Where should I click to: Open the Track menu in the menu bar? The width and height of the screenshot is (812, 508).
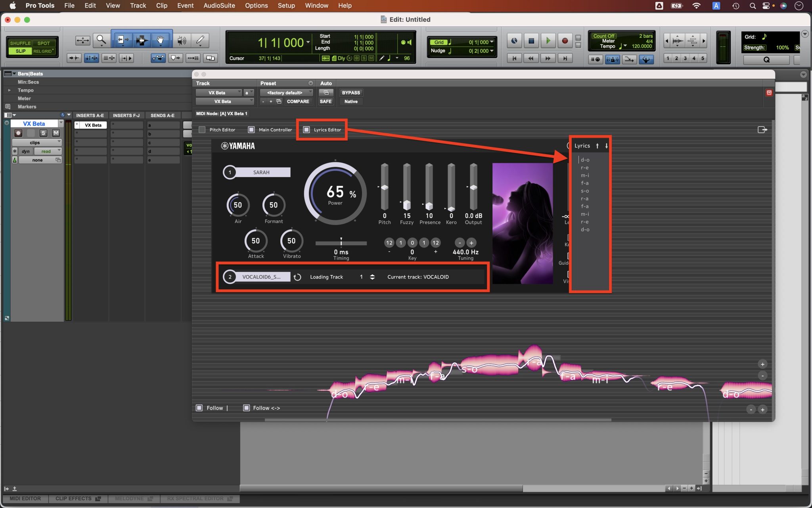[x=138, y=6]
